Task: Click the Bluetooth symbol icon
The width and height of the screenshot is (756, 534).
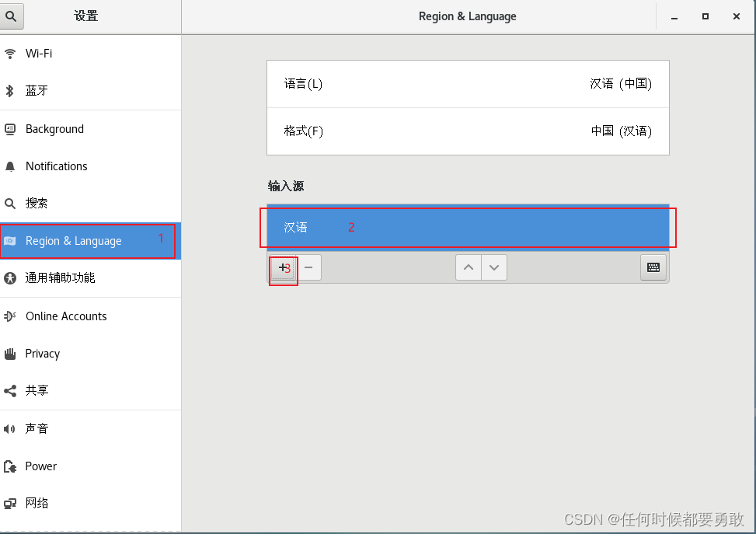Action: 9,91
